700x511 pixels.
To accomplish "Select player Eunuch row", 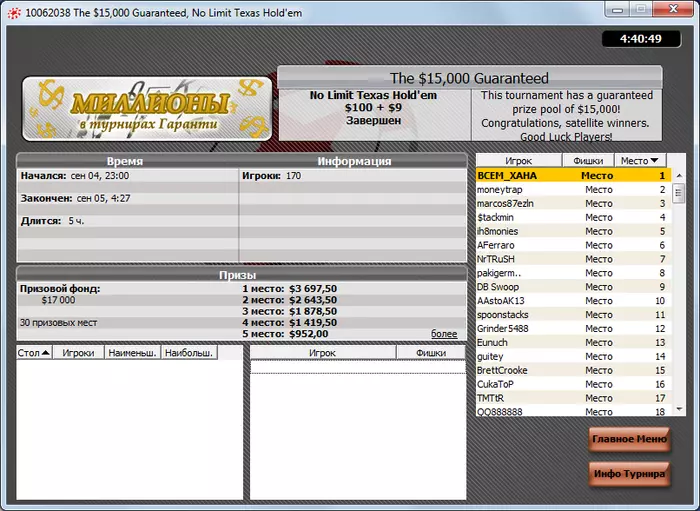I will 574,342.
